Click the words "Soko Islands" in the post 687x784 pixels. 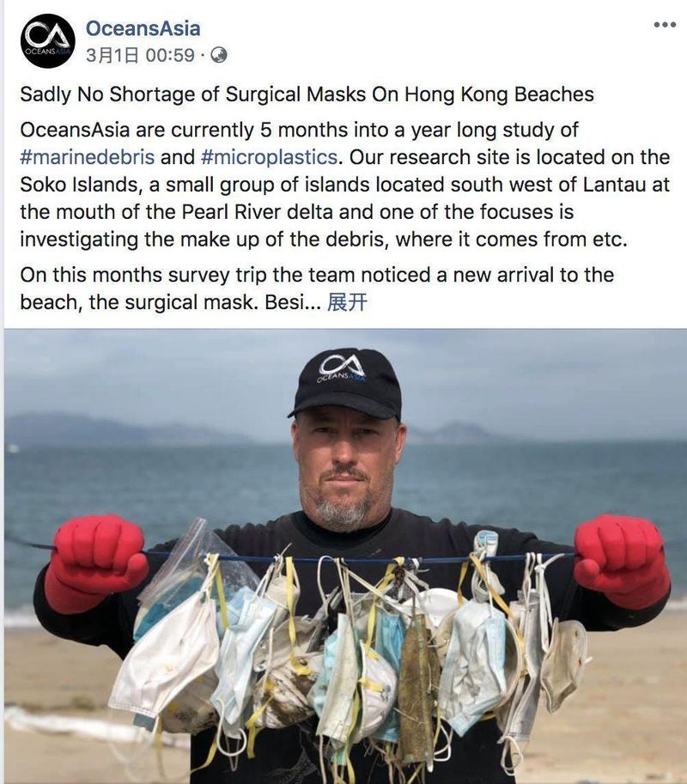(x=78, y=185)
